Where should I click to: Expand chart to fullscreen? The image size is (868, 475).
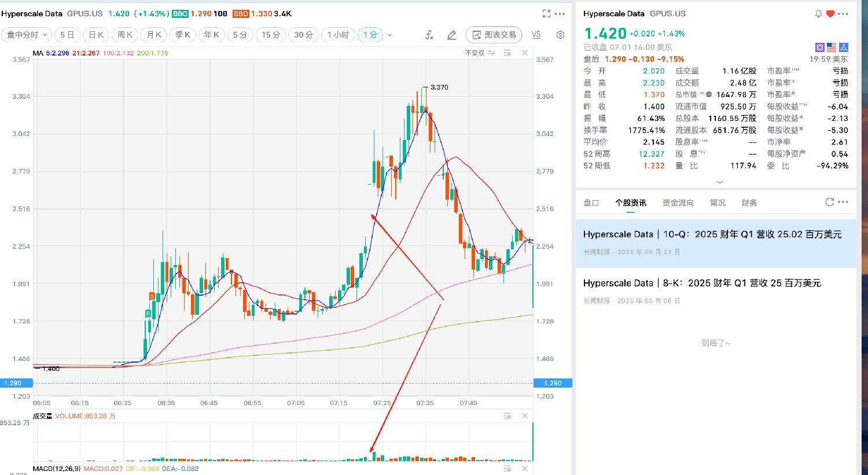pos(546,13)
